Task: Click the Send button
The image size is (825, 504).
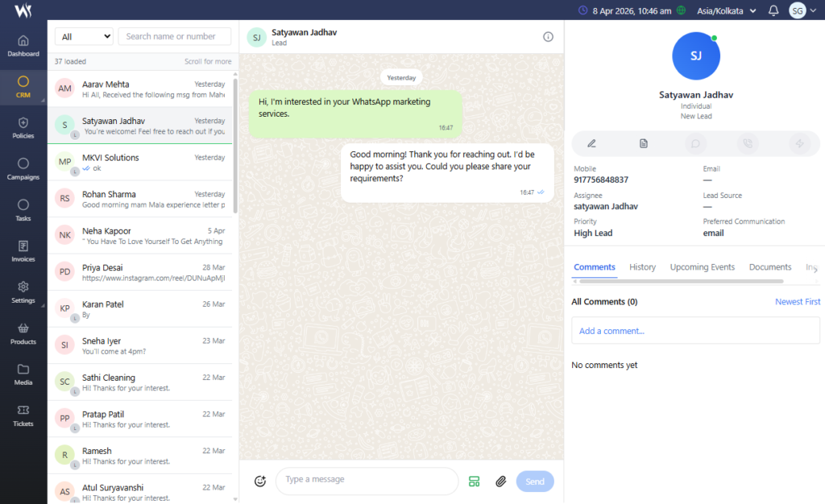Action: coord(535,481)
